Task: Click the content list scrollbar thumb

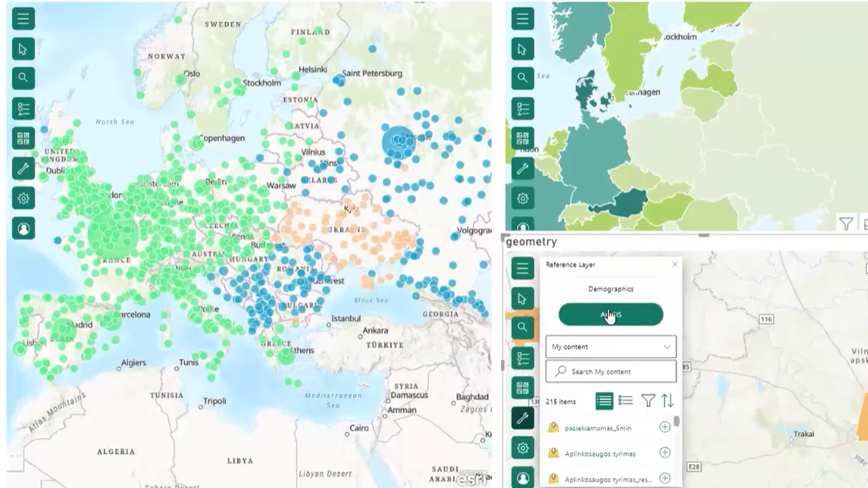Action: 676,421
